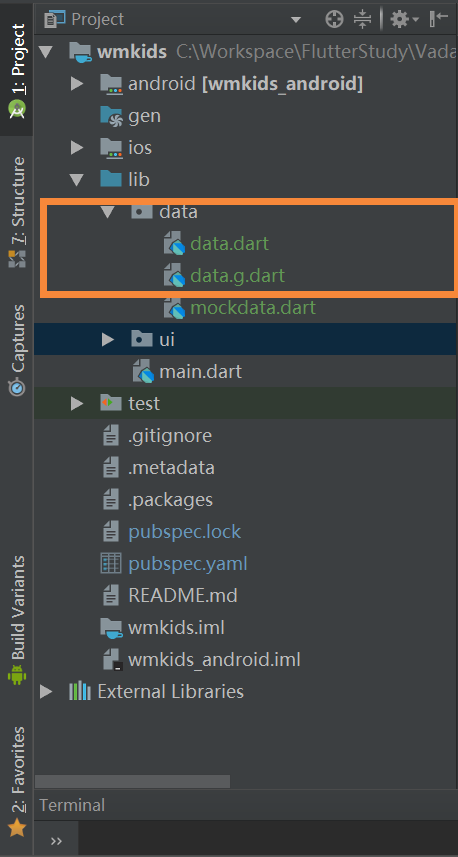This screenshot has width=458, height=857.
Task: Click the hide panel icon
Action: tap(439, 19)
